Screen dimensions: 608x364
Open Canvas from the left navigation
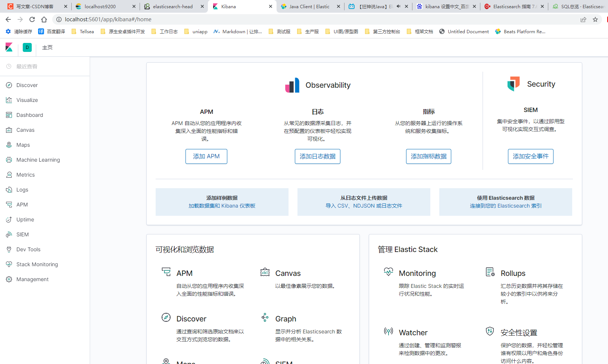pyautogui.click(x=25, y=130)
